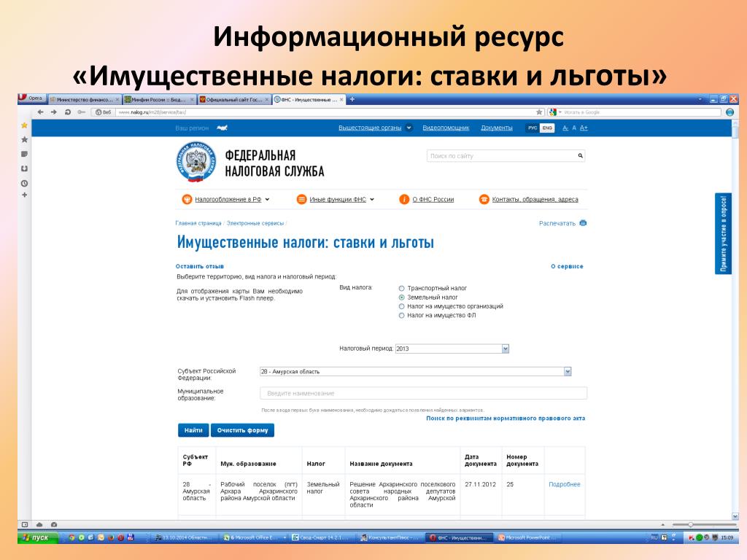Click the blue globe icon beside search
This screenshot has height=560, width=747.
[729, 112]
